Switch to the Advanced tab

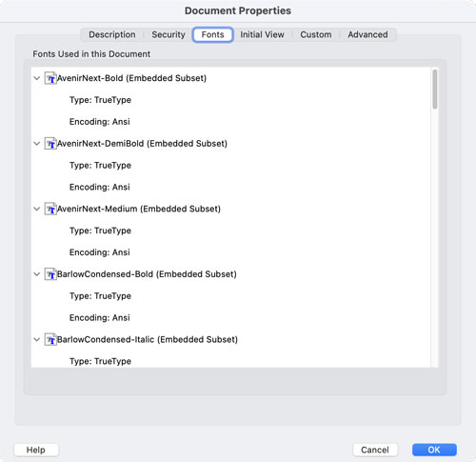click(367, 34)
